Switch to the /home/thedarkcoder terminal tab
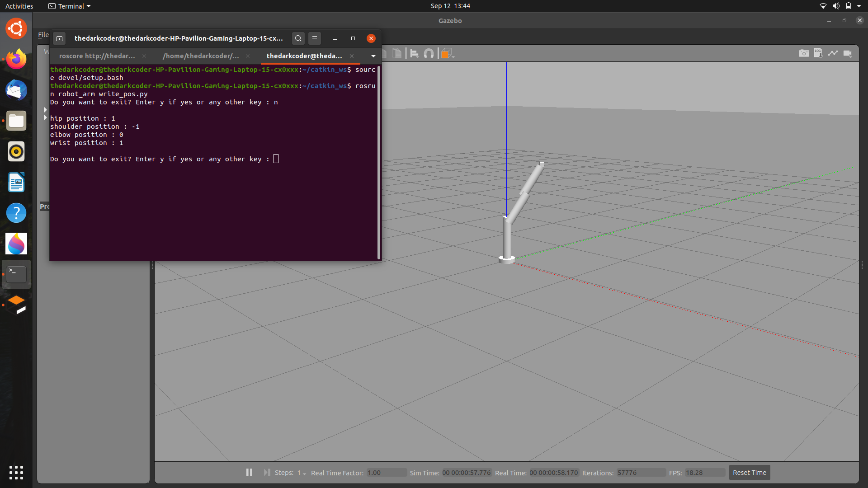This screenshot has height=488, width=868. [201, 56]
